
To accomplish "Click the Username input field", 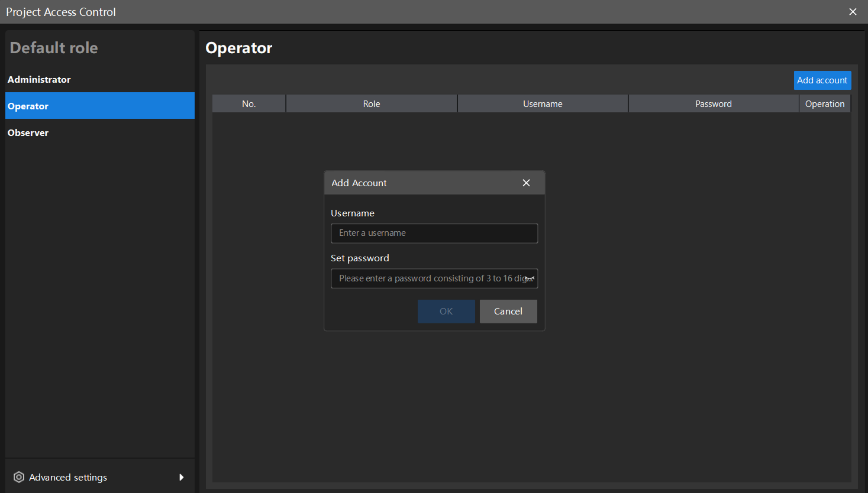I will (434, 233).
